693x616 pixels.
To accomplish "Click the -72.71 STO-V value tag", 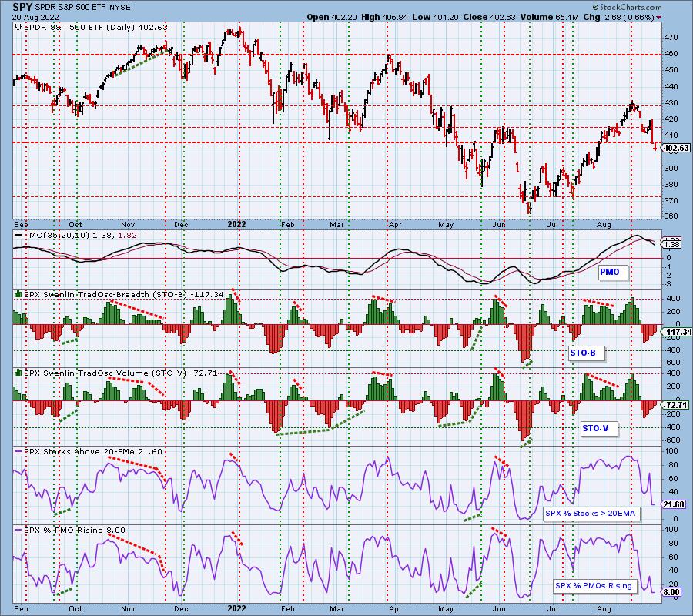I will (x=675, y=405).
